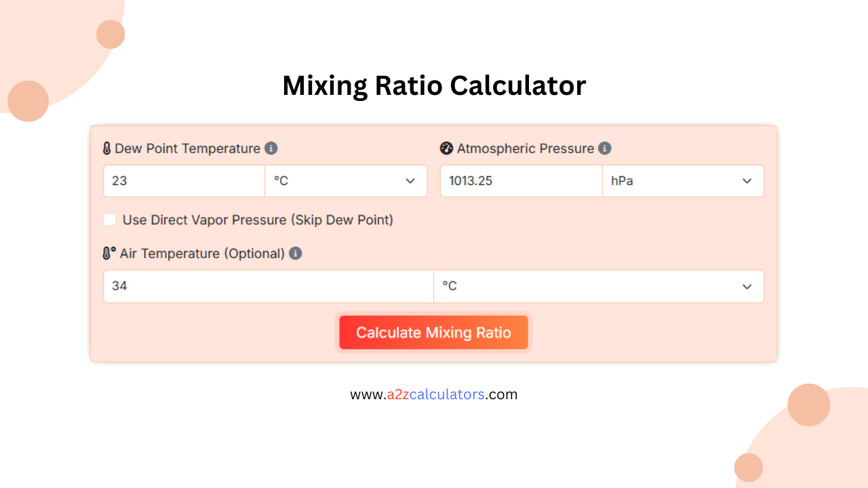Click the Mixing Ratio Calculator heading
868x488 pixels.
(434, 85)
